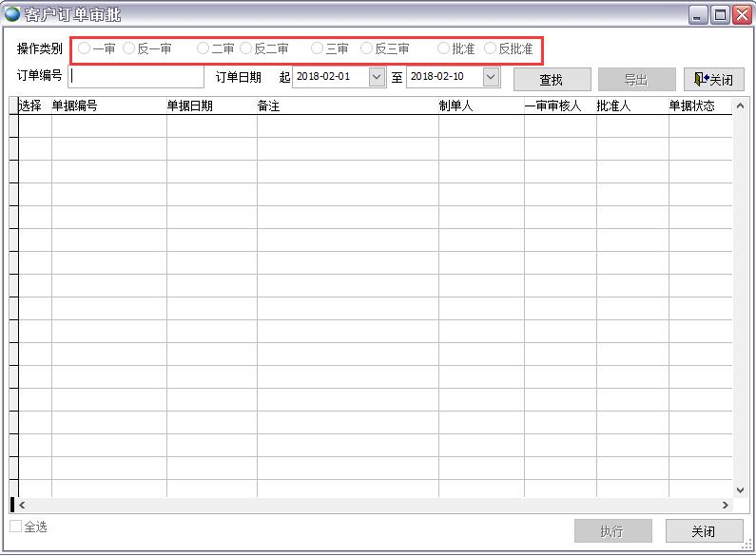Screen dimensions: 756x556
Task: Click the 关闭 button with door icon
Action: pos(713,79)
